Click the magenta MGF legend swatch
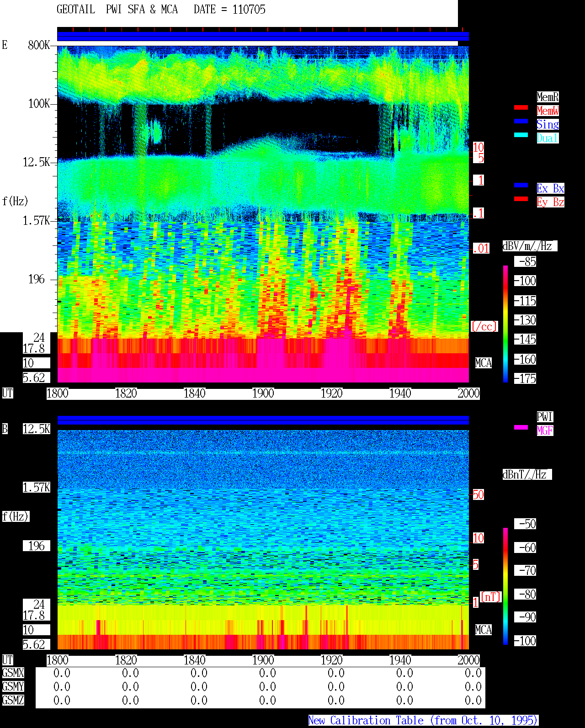This screenshot has width=585, height=728. (x=521, y=427)
